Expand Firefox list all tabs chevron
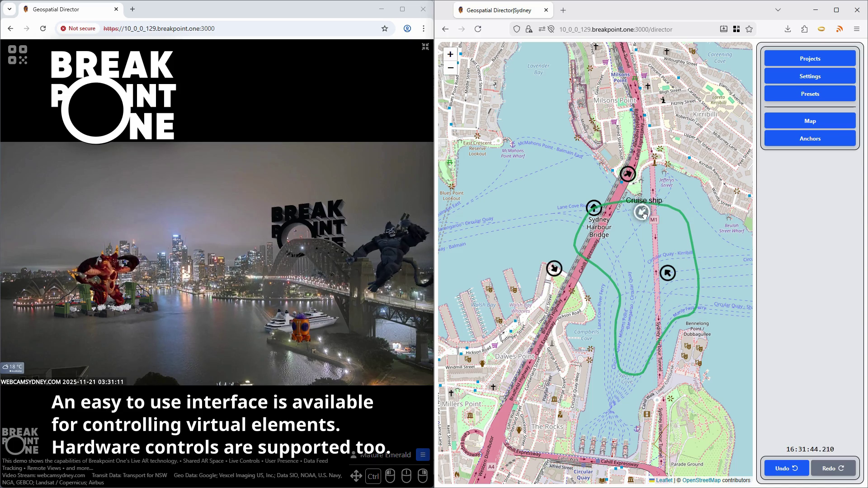Viewport: 868px width, 488px height. [778, 10]
